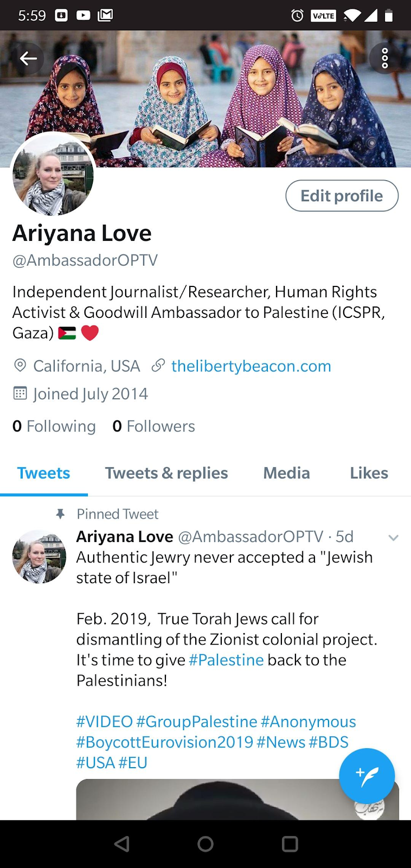Open the recent apps square button
411x868 pixels.
[290, 844]
